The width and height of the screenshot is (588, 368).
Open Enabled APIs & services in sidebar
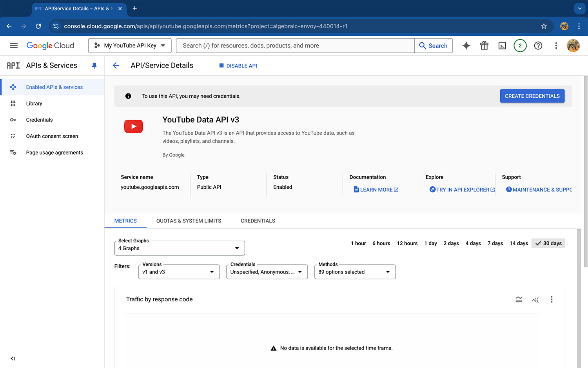[x=52, y=87]
